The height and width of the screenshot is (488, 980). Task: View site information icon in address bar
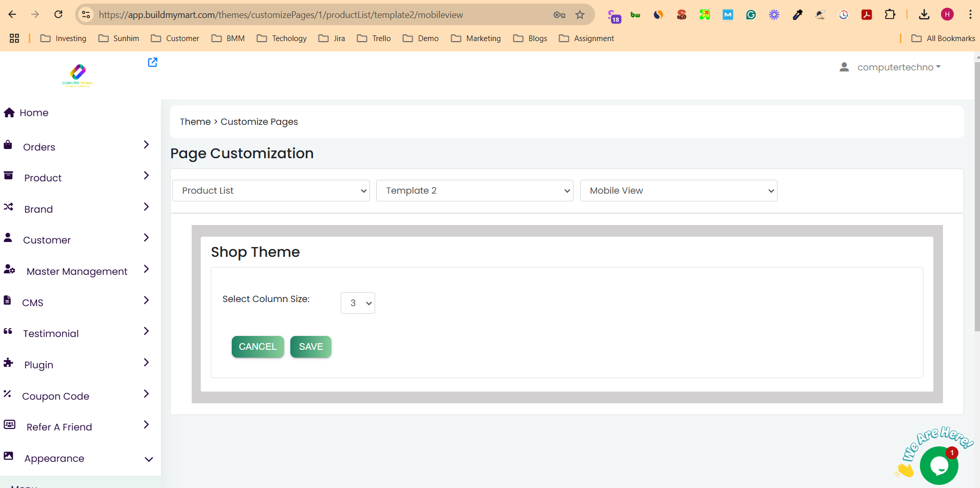pos(86,15)
